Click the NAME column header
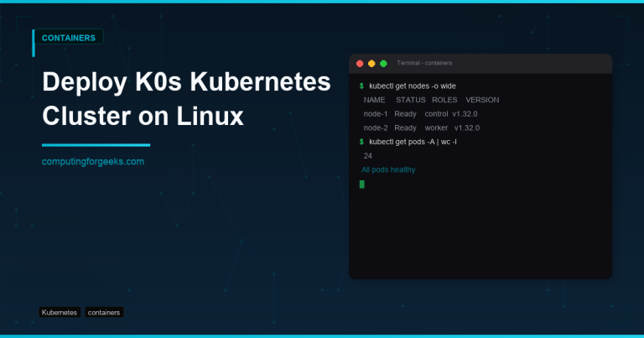The image size is (644, 338). (x=375, y=100)
